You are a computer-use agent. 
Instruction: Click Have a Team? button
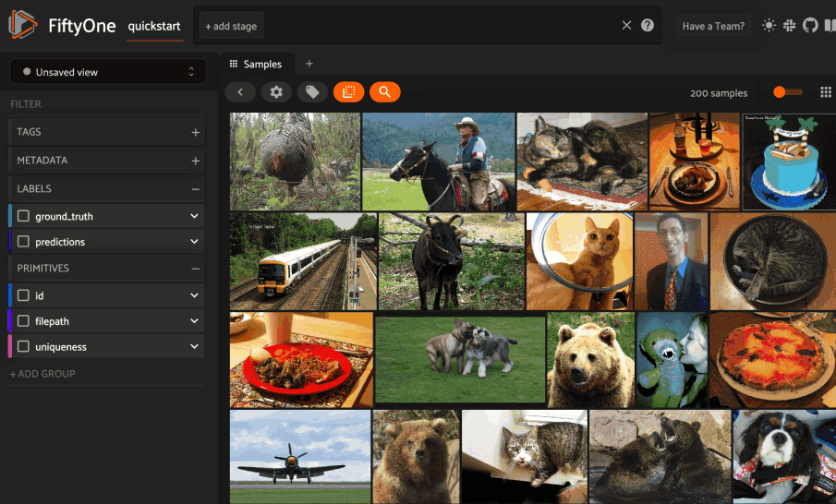tap(712, 26)
